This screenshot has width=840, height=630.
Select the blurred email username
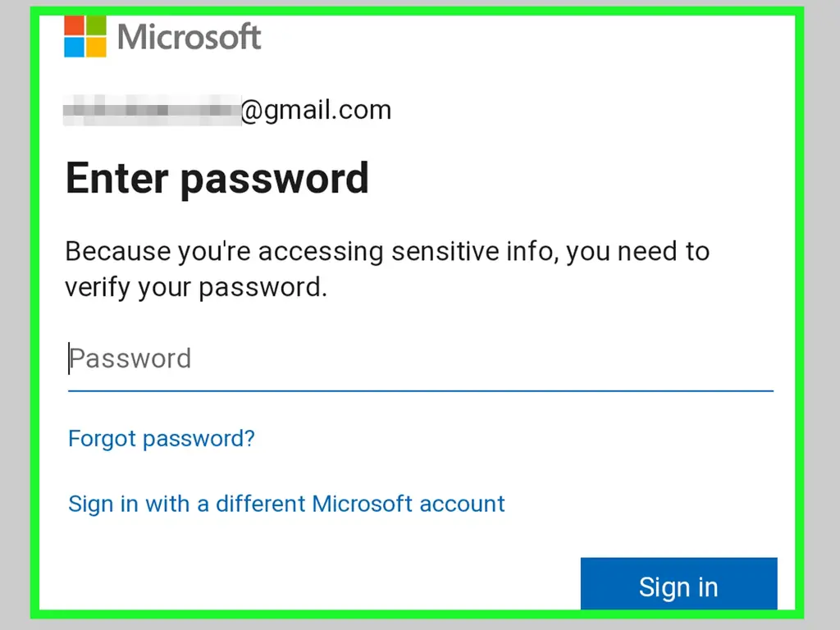point(152,110)
